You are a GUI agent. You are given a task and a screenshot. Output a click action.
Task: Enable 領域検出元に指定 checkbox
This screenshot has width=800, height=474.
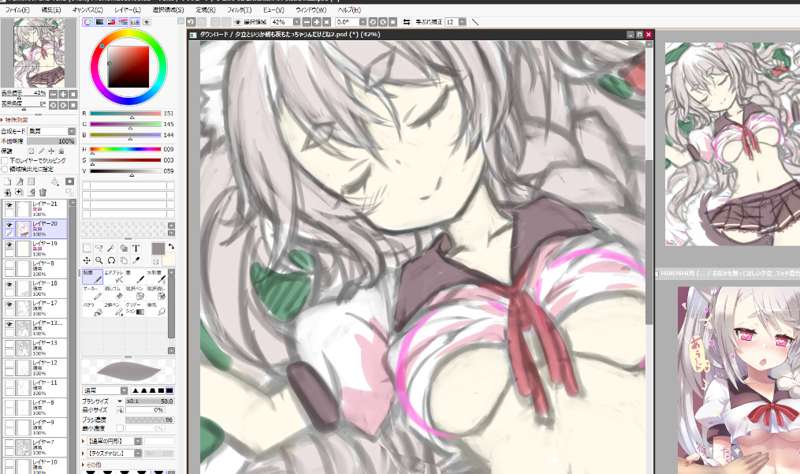tap(4, 169)
